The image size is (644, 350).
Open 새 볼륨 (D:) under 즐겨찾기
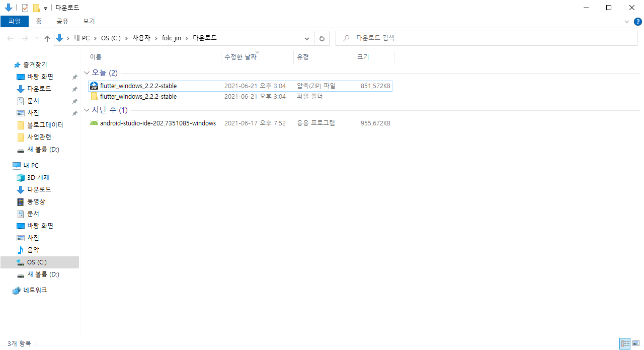(43, 150)
